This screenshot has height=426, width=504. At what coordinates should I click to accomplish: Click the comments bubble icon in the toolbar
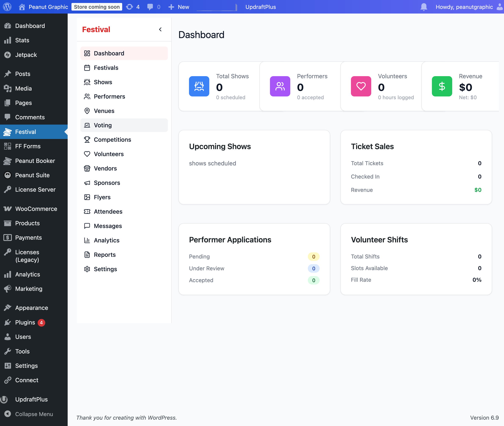(150, 7)
